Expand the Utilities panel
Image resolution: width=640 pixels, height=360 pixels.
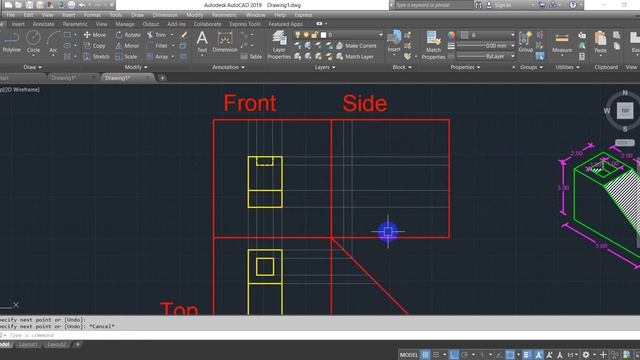[567, 67]
